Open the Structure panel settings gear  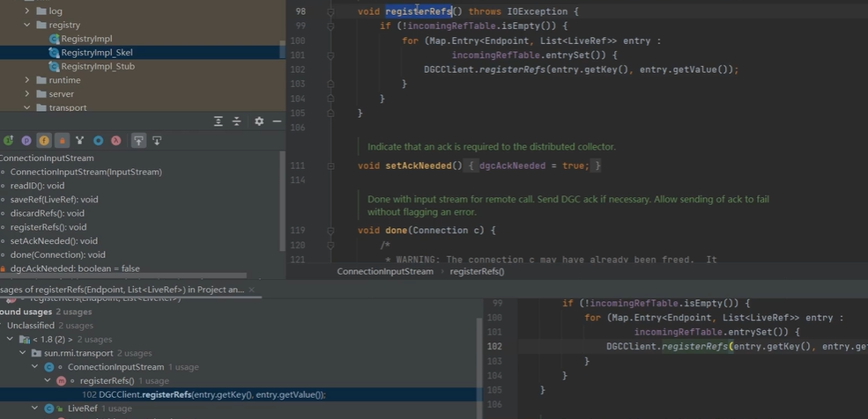258,121
